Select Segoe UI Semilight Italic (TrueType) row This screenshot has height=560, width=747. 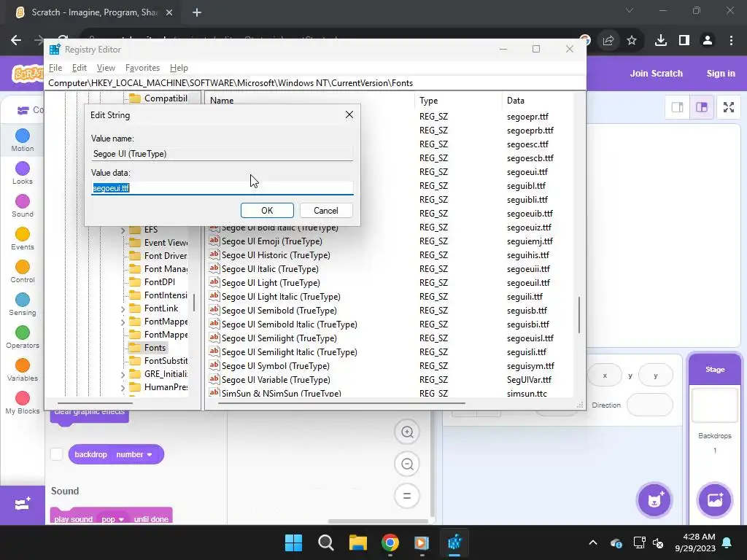(289, 352)
